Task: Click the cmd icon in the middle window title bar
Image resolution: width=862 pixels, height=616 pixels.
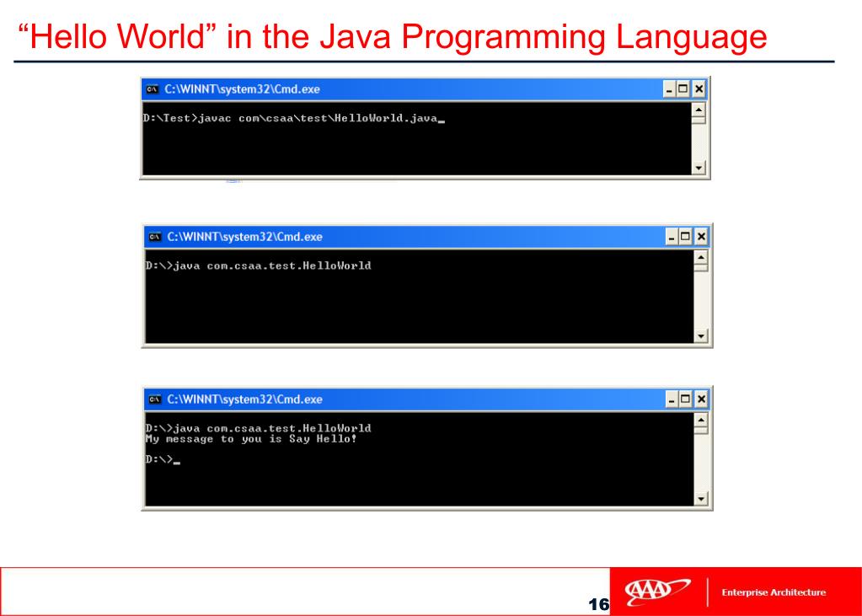Action: click(x=154, y=237)
